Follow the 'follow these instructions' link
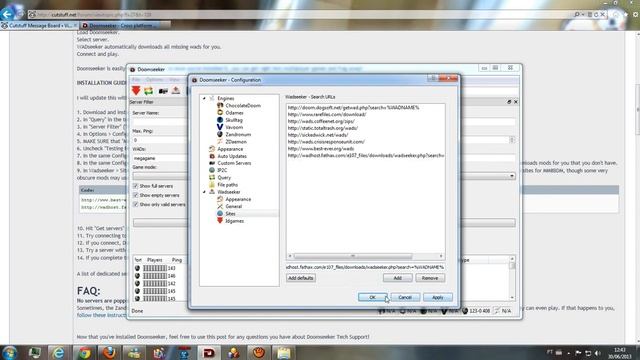This screenshot has height=360, width=640. [102, 316]
